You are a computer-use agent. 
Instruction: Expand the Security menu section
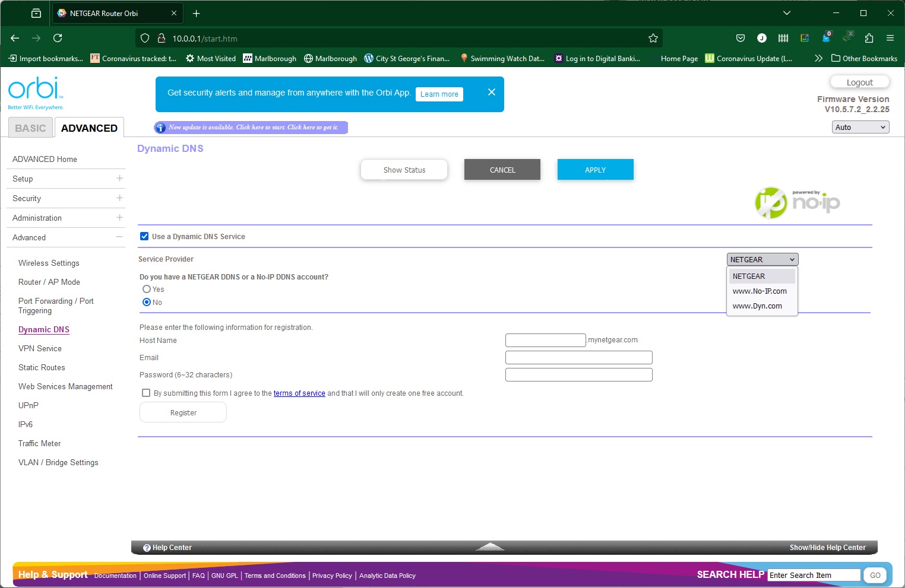point(119,198)
